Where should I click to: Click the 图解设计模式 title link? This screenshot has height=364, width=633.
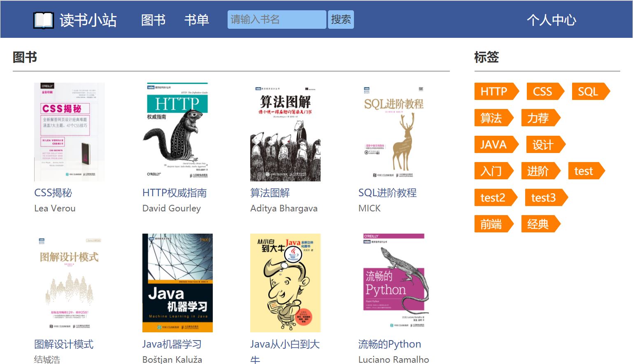[64, 344]
